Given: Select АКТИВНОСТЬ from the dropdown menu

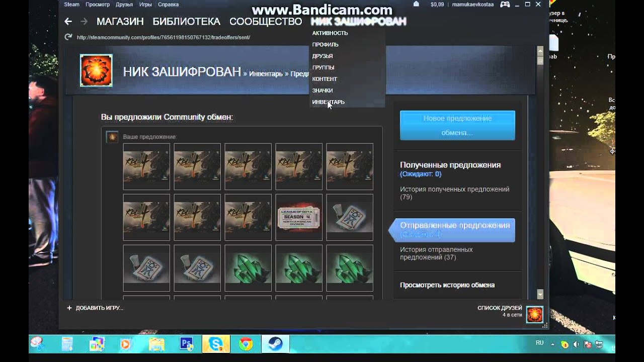Looking at the screenshot, I should coord(330,33).
